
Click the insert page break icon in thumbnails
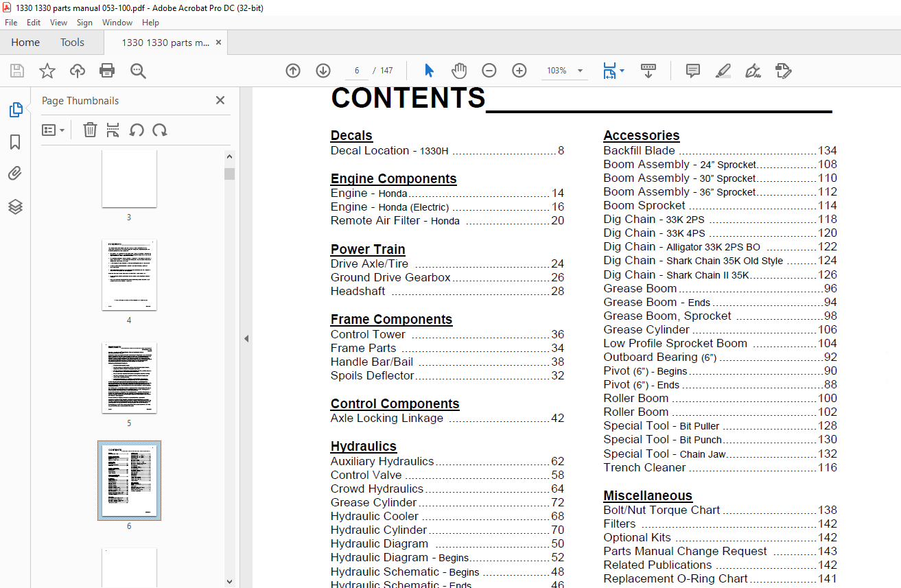point(113,130)
